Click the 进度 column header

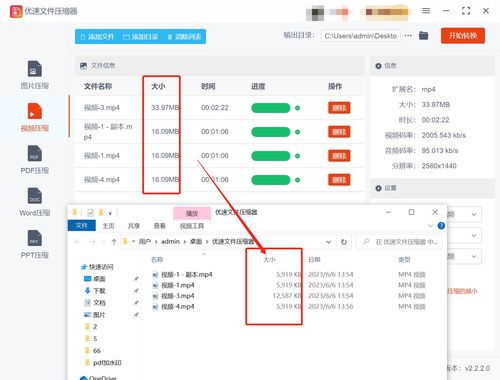tap(258, 86)
